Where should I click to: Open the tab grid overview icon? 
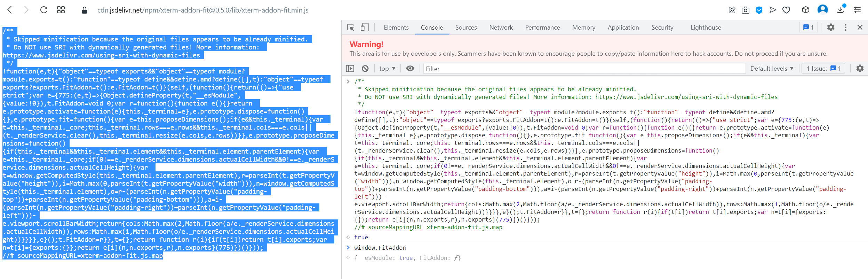[61, 10]
